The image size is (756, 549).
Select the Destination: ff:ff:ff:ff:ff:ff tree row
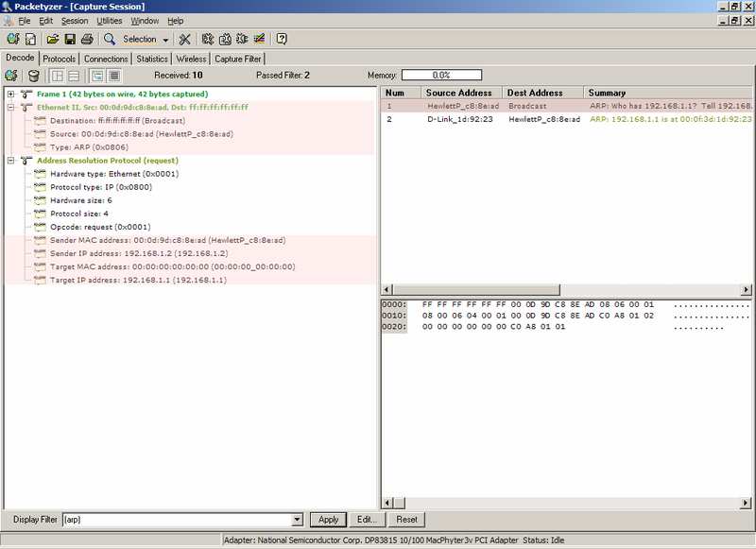tap(117, 121)
